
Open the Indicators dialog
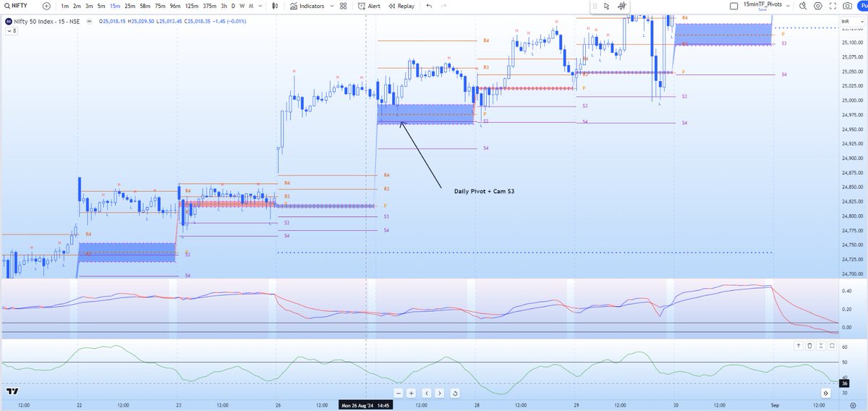coord(307,6)
